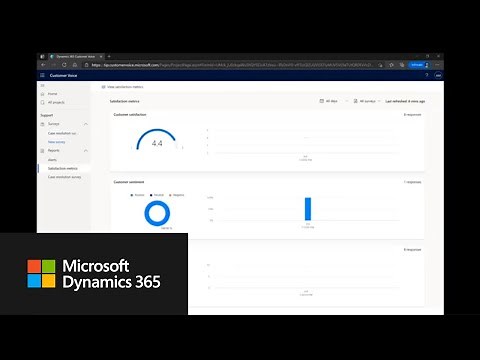
Task: Click the Satisfaction metrics page heading
Action: 124,101
